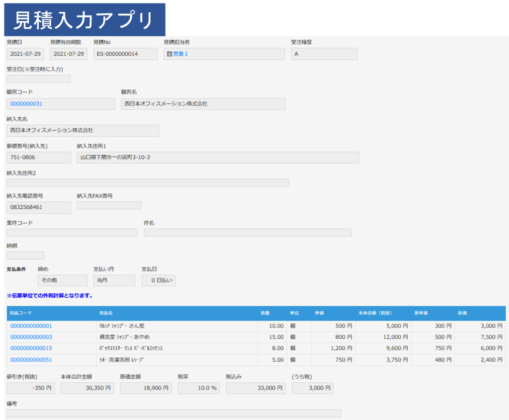Image resolution: width=509 pixels, height=420 pixels.
Task: Click the blue 外税計算 notice text
Action: click(50, 296)
